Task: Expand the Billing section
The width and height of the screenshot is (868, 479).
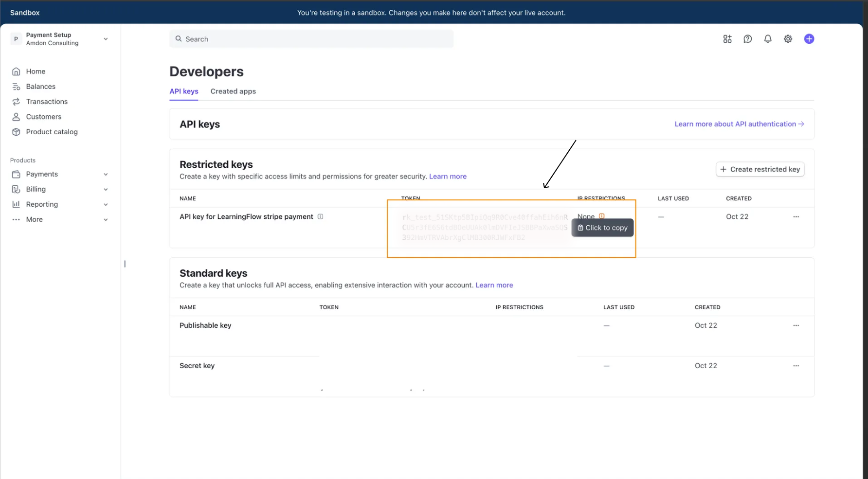Action: click(106, 189)
